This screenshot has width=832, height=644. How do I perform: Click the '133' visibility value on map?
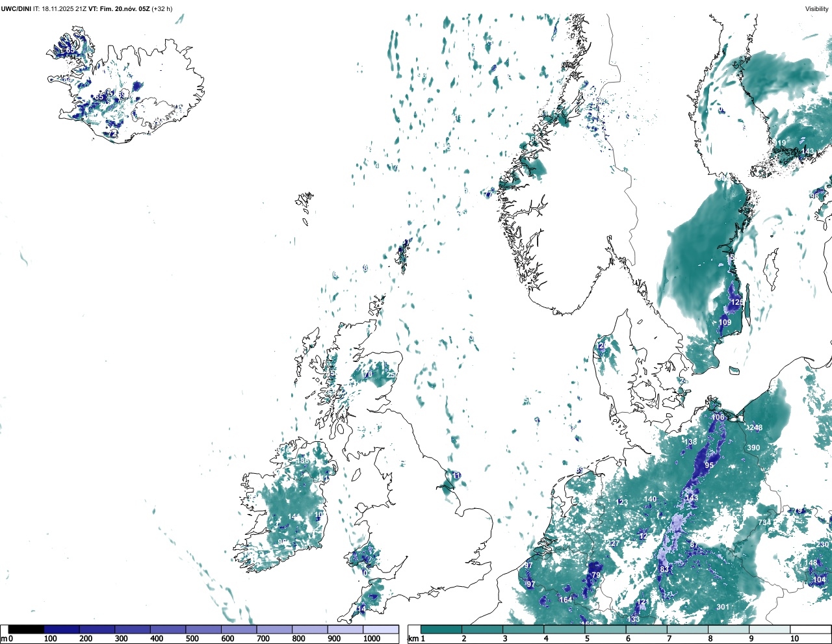pyautogui.click(x=634, y=619)
